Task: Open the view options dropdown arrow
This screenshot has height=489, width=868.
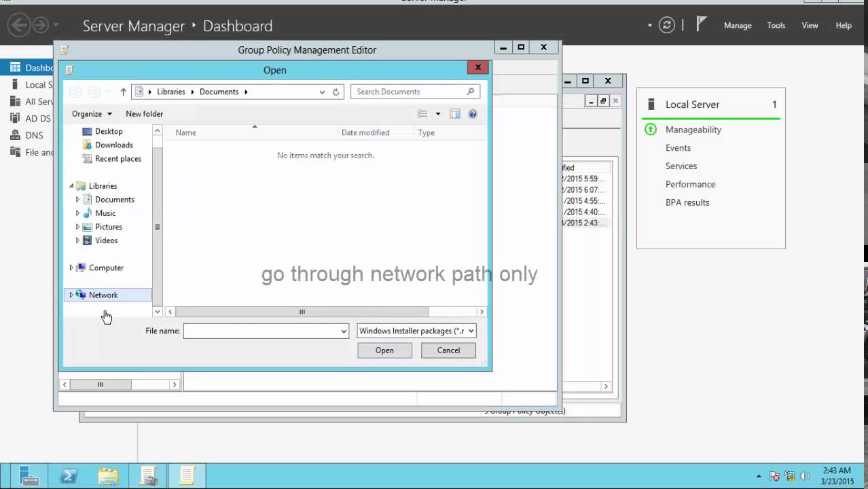Action: click(x=438, y=114)
